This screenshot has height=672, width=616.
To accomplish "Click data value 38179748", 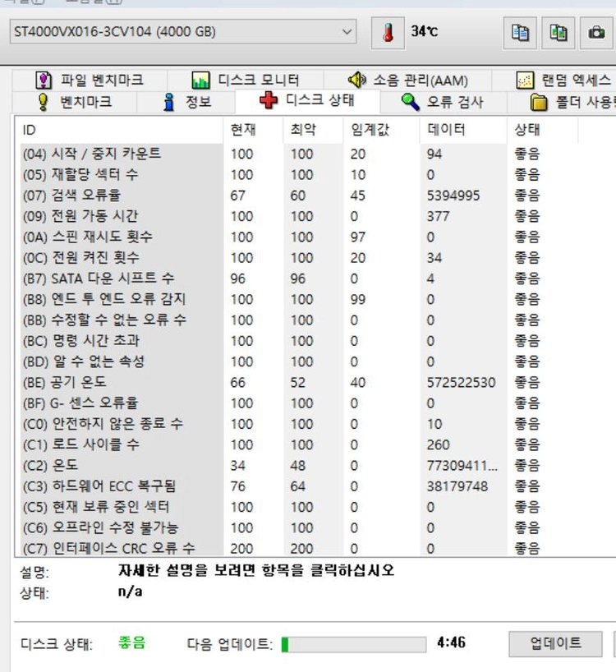I will point(457,486).
